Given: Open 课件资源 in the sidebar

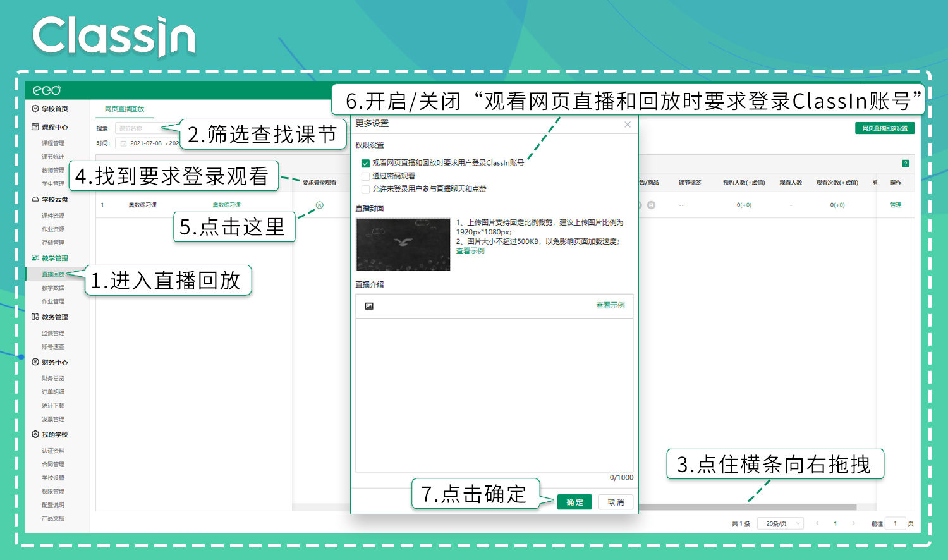Looking at the screenshot, I should coord(53,216).
